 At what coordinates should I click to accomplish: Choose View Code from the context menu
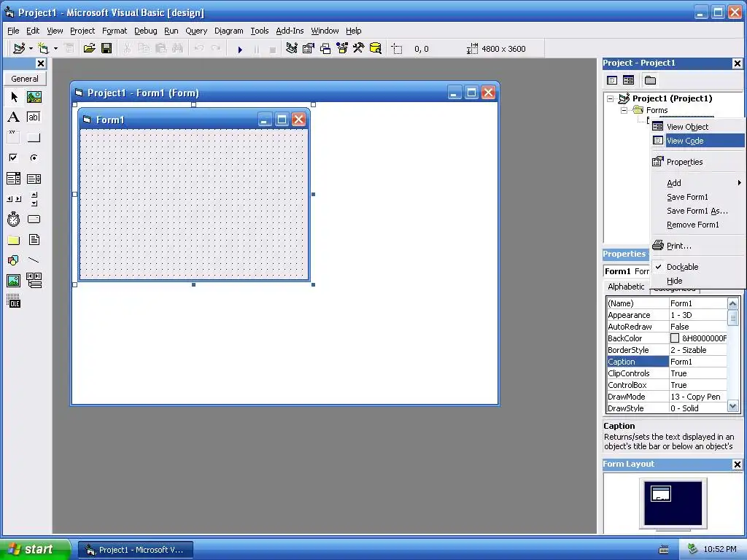[x=698, y=141]
